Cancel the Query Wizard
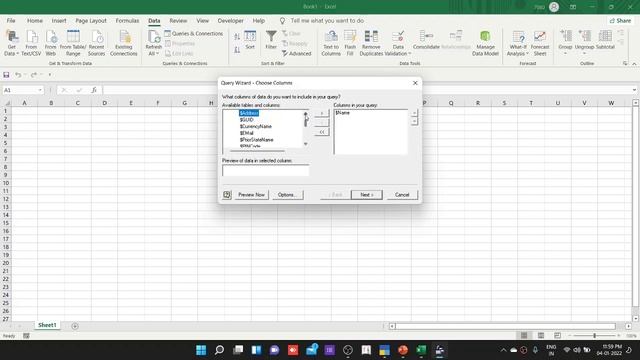Image resolution: width=640 pixels, height=360 pixels. click(402, 195)
